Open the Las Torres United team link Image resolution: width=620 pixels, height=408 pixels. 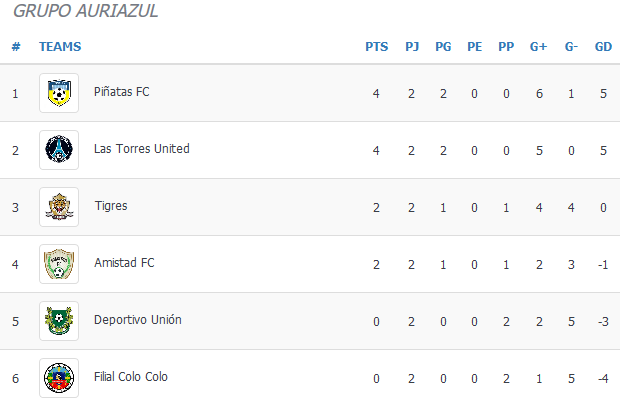click(142, 149)
